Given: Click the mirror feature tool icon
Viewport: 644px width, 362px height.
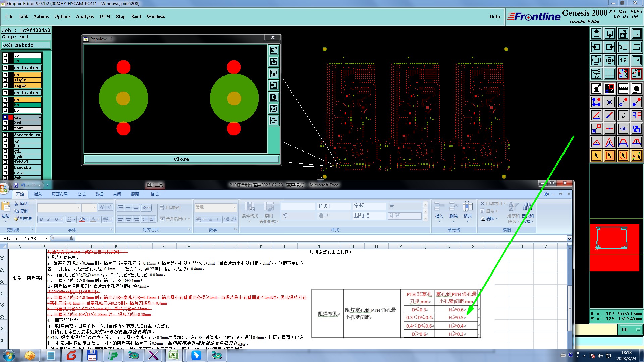Looking at the screenshot, I should point(636,115).
